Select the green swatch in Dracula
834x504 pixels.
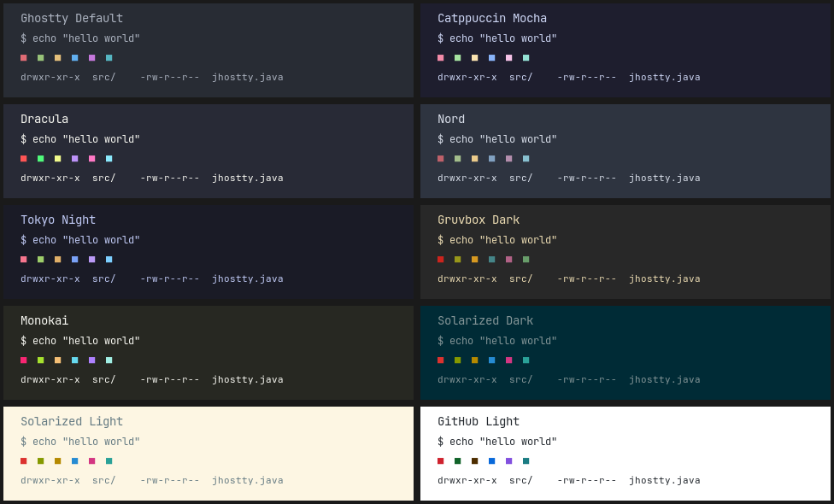click(x=40, y=158)
